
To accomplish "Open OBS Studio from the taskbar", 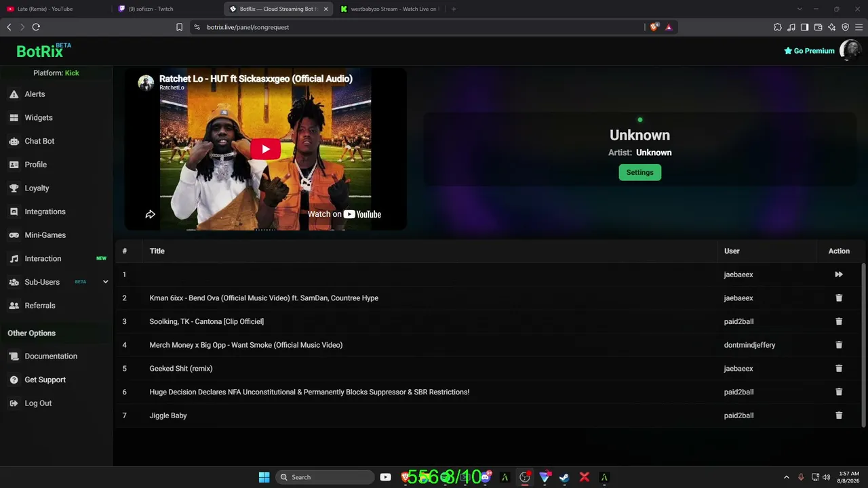I will 524,477.
